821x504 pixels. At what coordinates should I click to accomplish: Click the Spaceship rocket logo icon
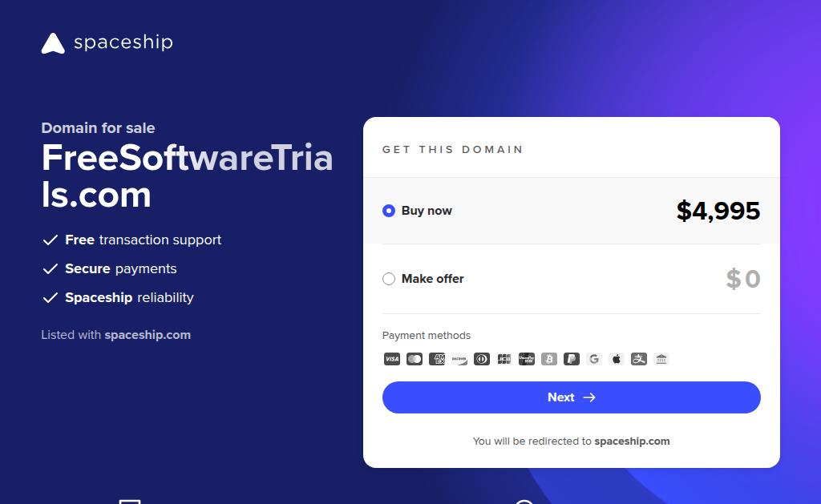[53, 43]
